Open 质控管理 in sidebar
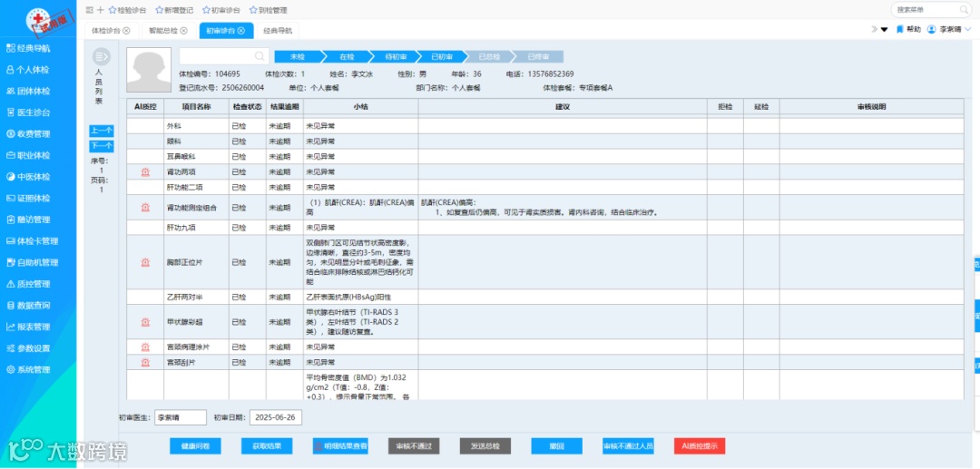 27,284
